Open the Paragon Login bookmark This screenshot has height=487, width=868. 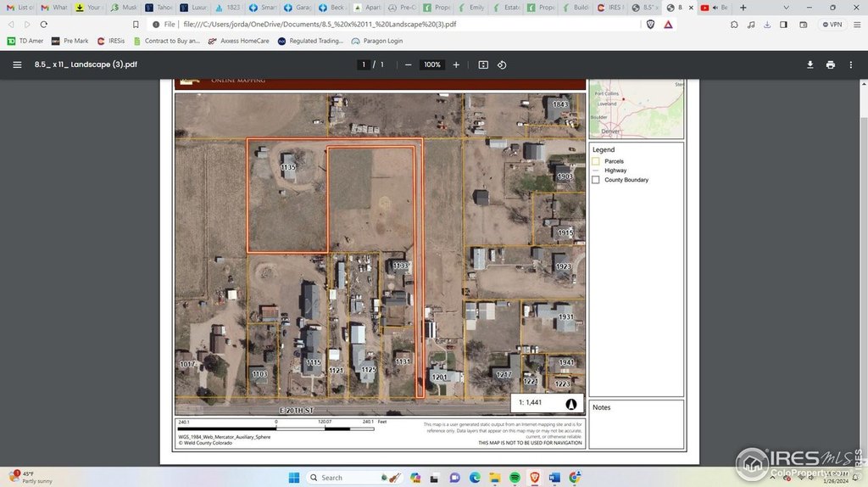click(x=376, y=41)
